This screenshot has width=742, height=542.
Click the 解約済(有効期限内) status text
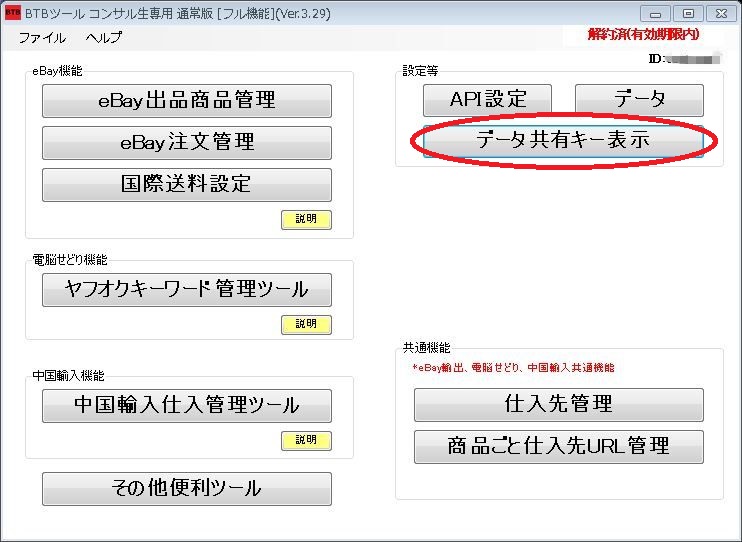point(644,34)
